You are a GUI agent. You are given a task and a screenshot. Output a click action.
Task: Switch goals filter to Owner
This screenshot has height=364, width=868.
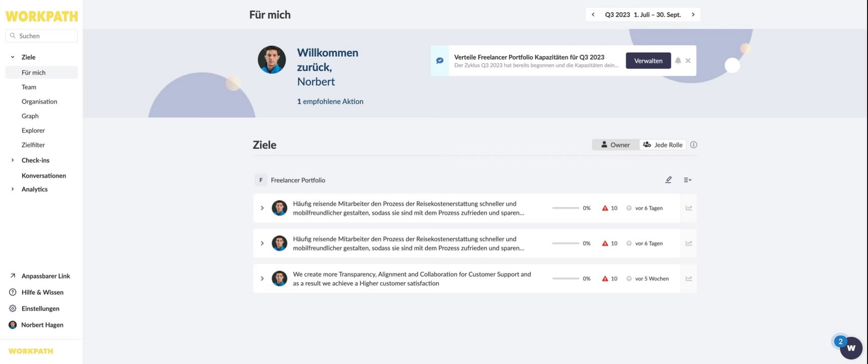[x=616, y=145]
